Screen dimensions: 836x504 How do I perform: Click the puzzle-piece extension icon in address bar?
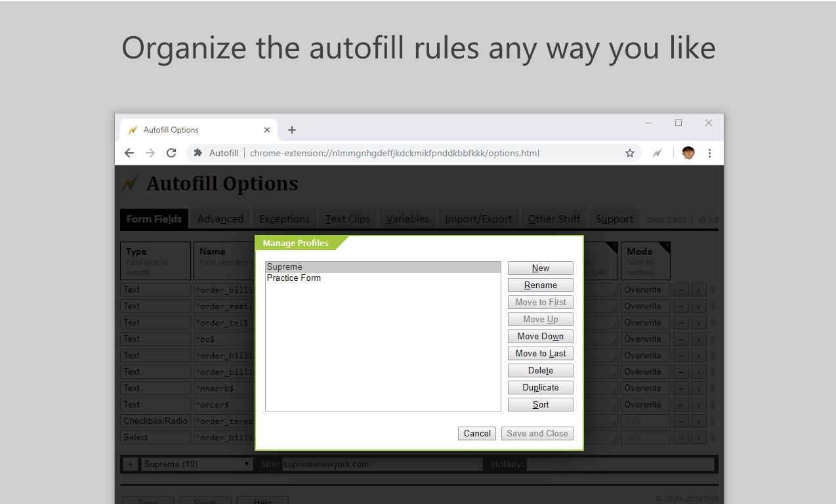[198, 153]
